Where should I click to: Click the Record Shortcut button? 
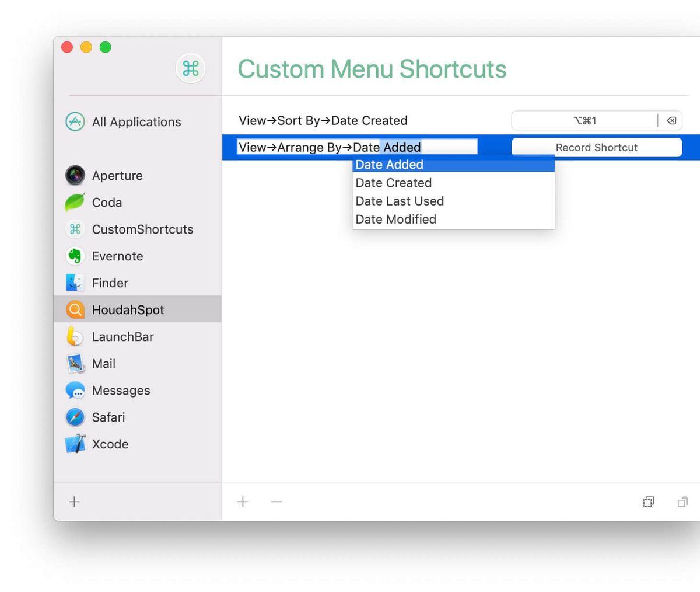(597, 147)
